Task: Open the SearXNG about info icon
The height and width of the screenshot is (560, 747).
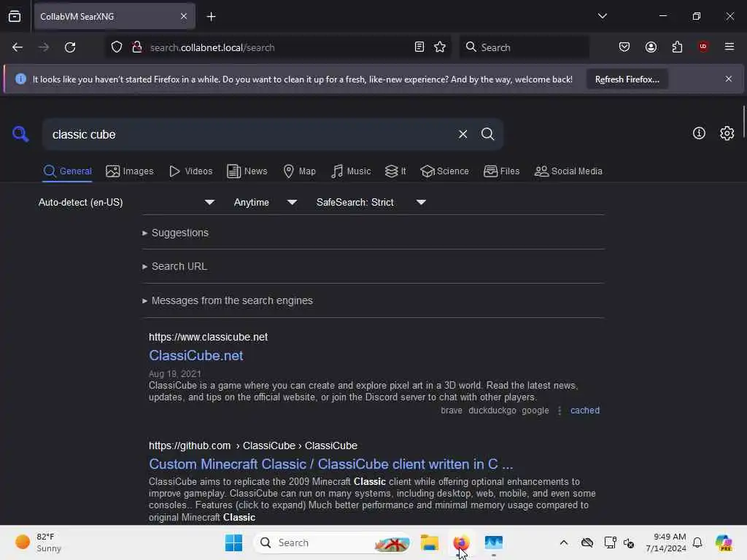Action: [699, 133]
